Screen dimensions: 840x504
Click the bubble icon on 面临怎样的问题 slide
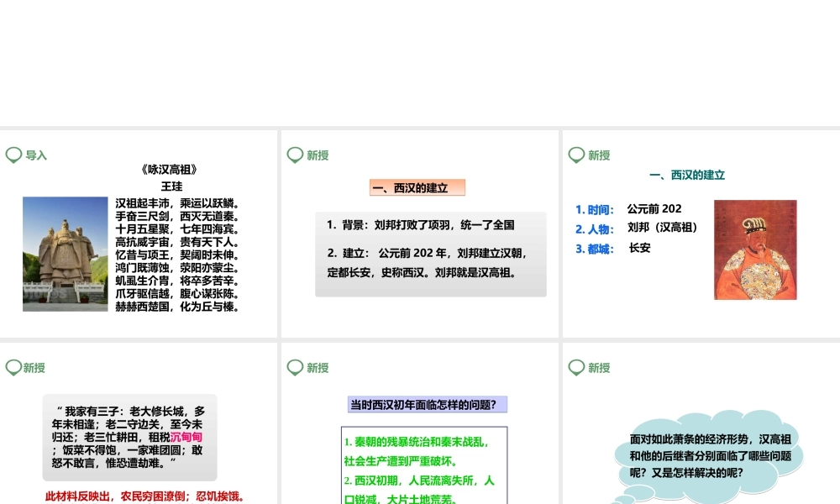[x=295, y=368]
